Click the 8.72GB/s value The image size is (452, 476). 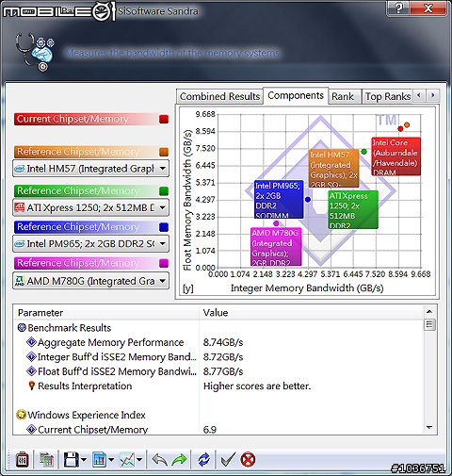click(223, 357)
